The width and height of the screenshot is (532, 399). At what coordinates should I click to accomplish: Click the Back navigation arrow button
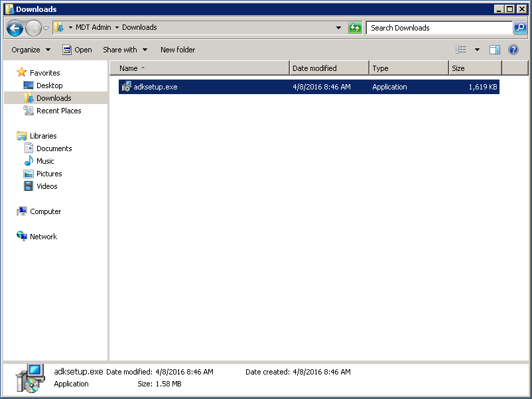[15, 28]
